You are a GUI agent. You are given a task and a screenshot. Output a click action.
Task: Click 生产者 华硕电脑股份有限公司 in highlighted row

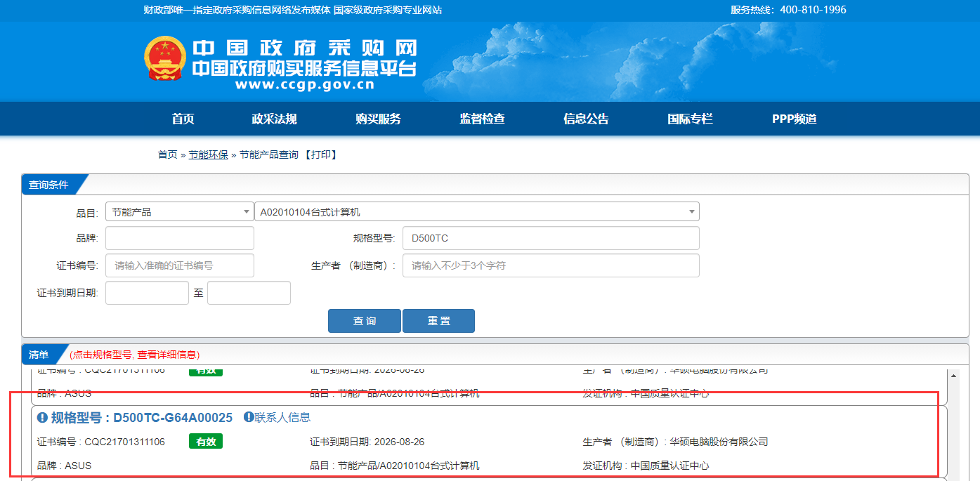click(x=675, y=442)
